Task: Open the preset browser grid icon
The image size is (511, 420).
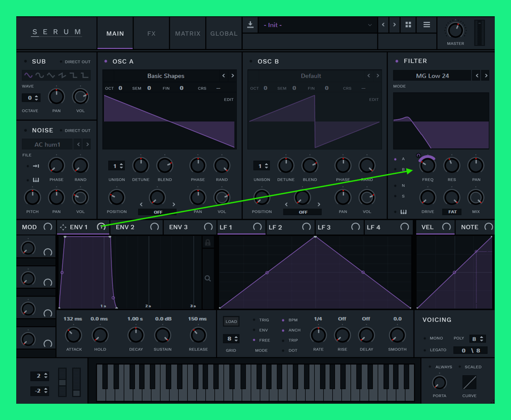Action: (x=408, y=25)
